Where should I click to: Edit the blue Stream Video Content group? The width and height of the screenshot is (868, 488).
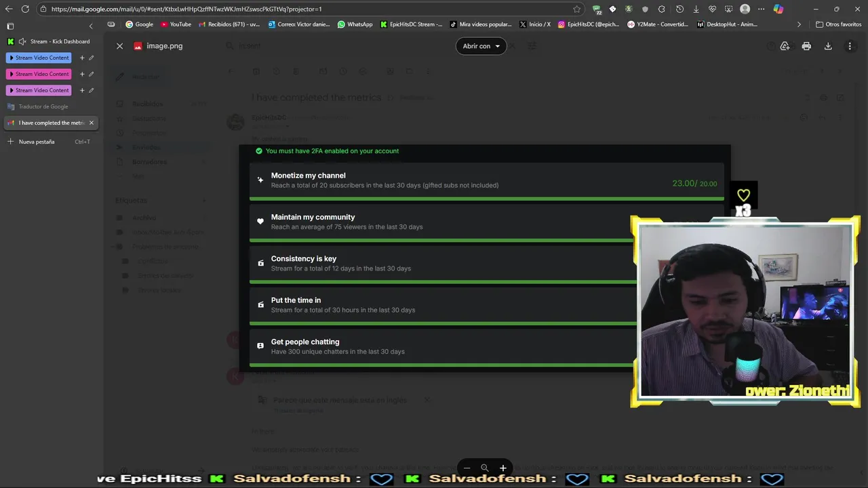(x=92, y=58)
